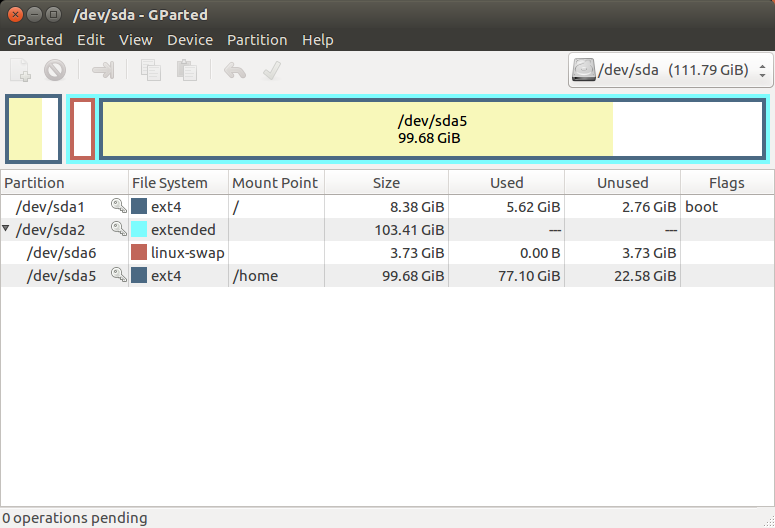
Task: Sort by the Flags column header
Action: 727,183
